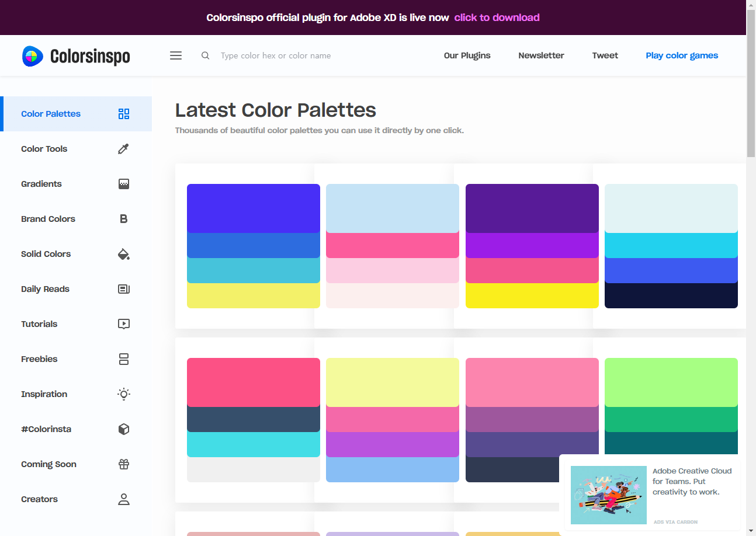Click the Tutorials play icon

[x=123, y=324]
